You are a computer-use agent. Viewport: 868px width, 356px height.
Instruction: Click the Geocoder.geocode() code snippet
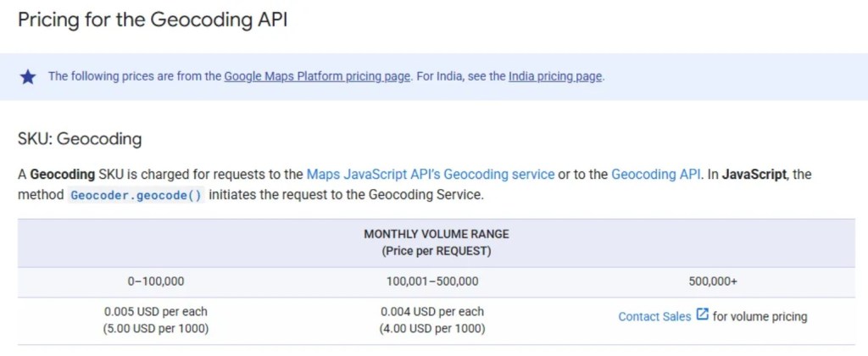click(x=136, y=195)
